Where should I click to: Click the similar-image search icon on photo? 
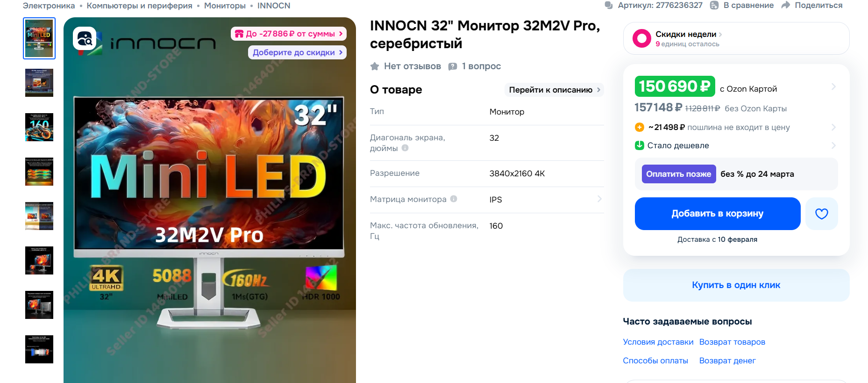(x=85, y=39)
